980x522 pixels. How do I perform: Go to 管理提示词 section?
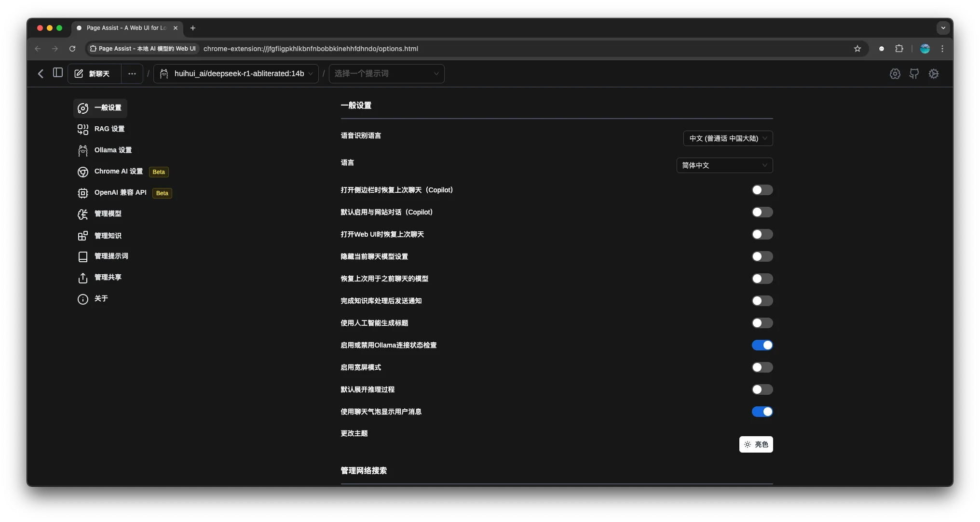pyautogui.click(x=103, y=256)
